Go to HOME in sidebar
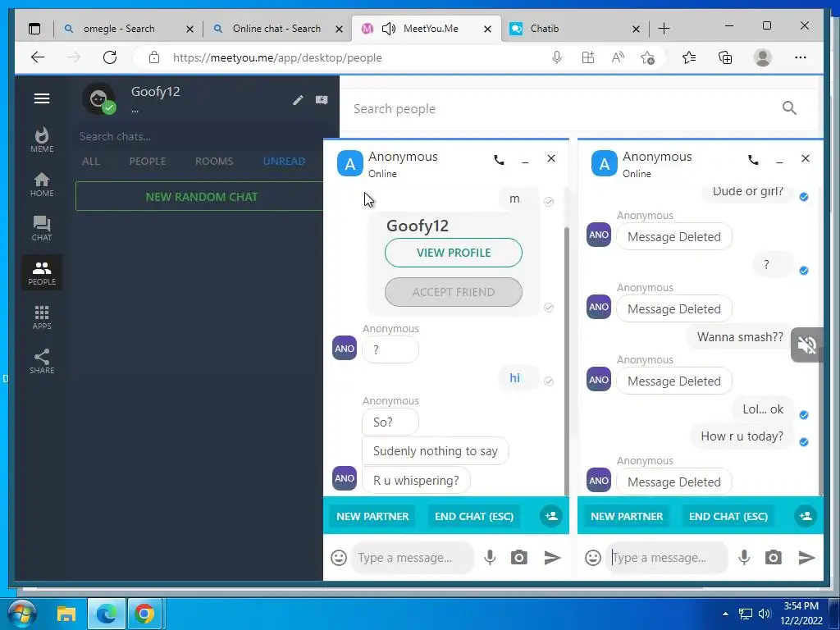Image resolution: width=840 pixels, height=630 pixels. coord(42,185)
